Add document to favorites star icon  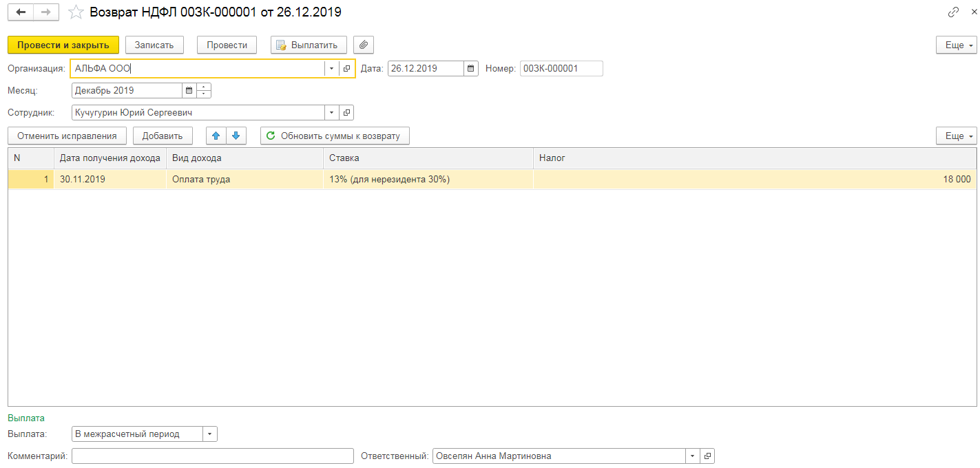tap(76, 12)
